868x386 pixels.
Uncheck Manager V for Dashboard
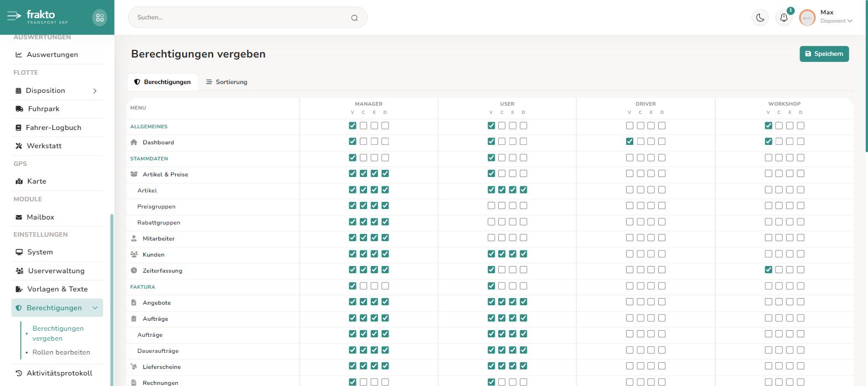pos(353,142)
